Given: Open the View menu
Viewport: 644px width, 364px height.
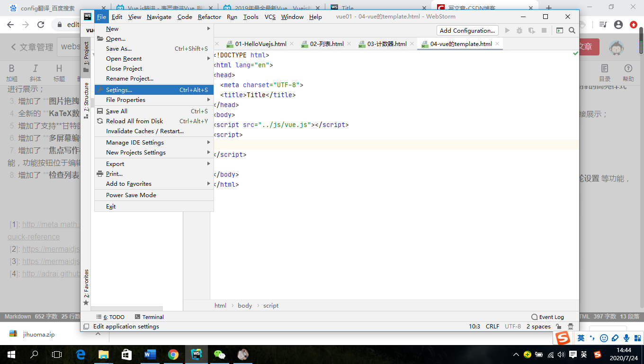Looking at the screenshot, I should click(134, 17).
